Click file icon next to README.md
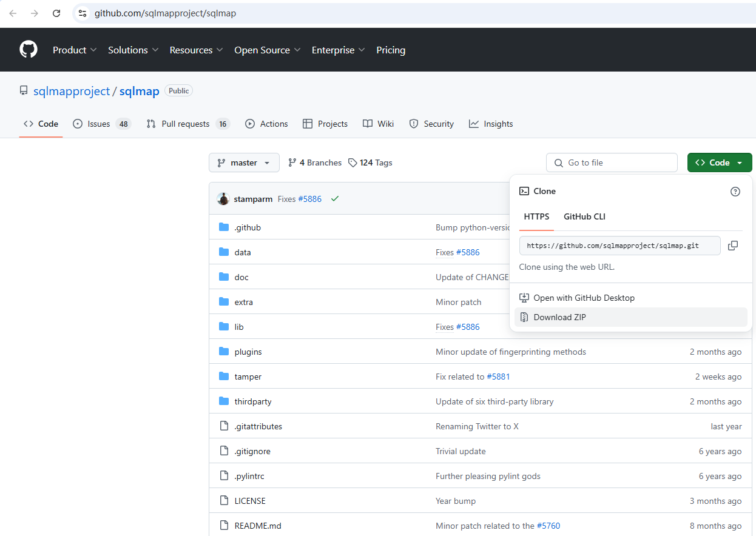756x536 pixels. [x=224, y=526]
